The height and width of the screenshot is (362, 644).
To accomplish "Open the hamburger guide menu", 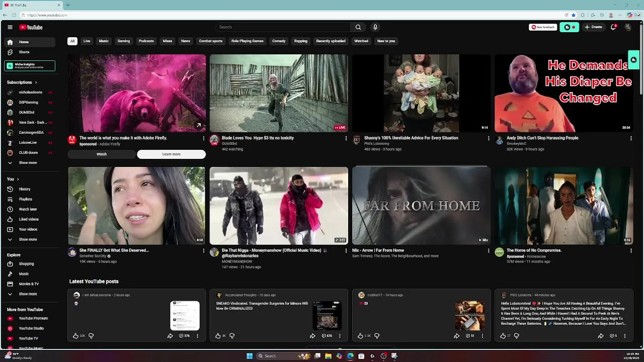I will pos(10,27).
